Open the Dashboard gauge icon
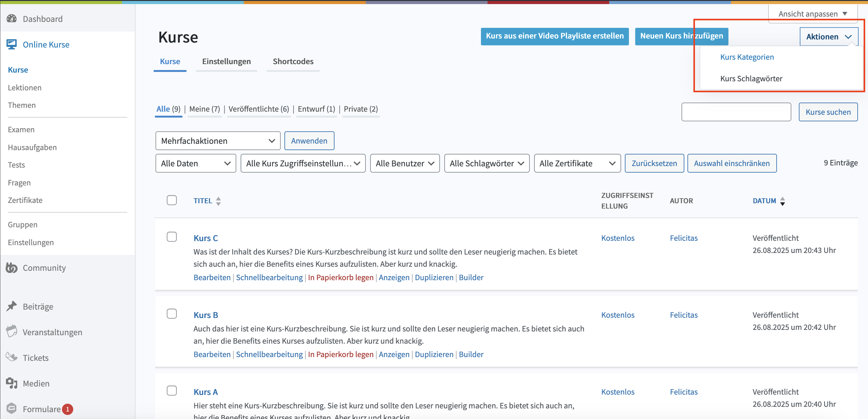Screen dimensions: 868x419 [12, 18]
